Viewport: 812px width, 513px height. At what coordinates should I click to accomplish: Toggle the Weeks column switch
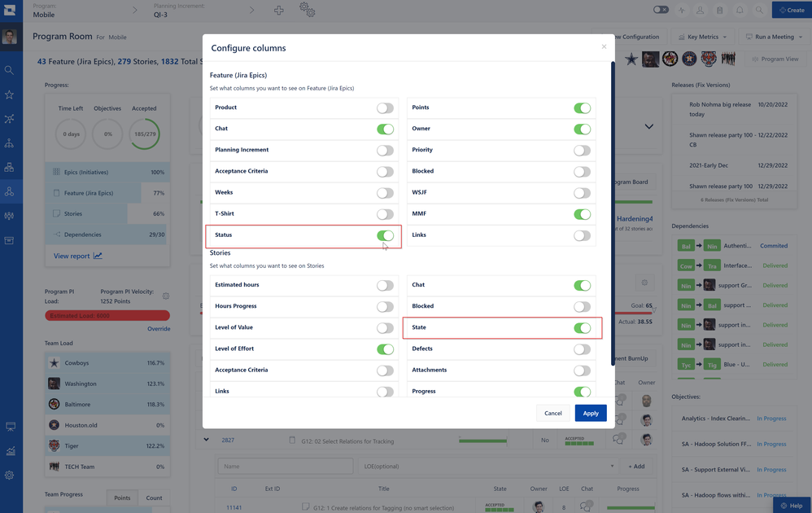click(x=385, y=193)
